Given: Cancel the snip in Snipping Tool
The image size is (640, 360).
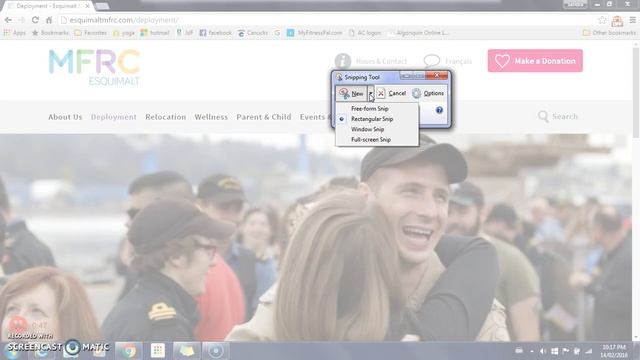Looking at the screenshot, I should [391, 93].
